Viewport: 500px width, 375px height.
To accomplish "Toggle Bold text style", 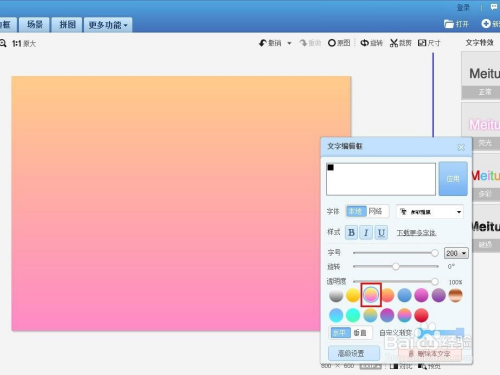I will pyautogui.click(x=351, y=232).
